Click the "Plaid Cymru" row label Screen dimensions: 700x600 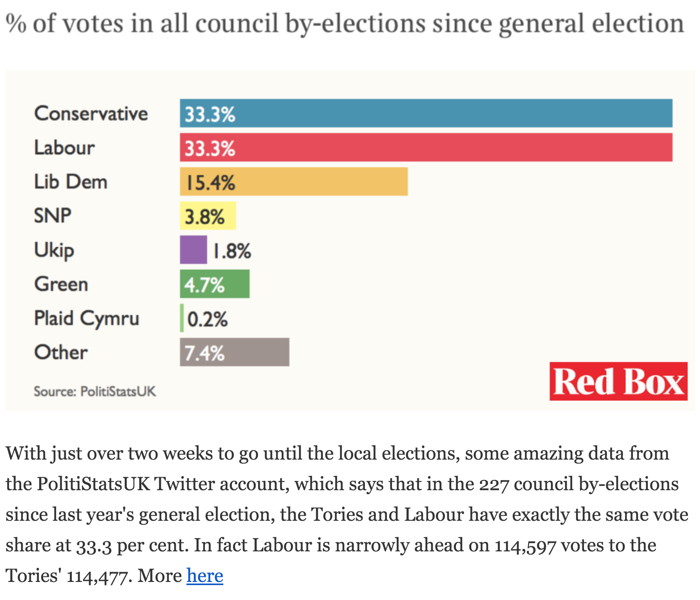(x=86, y=318)
